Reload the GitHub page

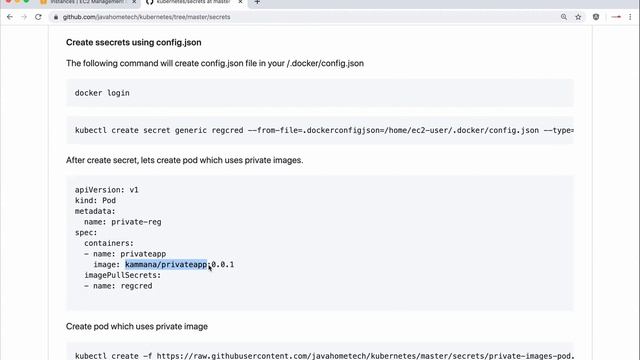(x=38, y=17)
